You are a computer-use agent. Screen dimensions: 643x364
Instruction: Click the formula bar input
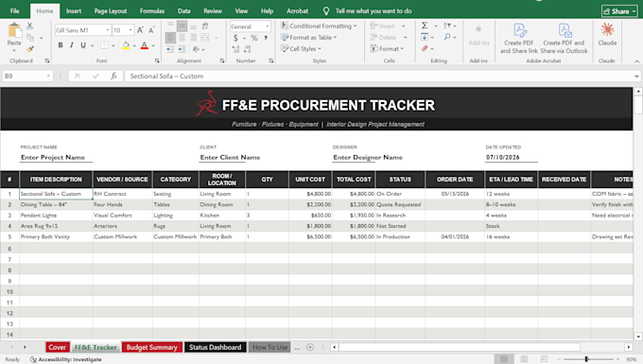click(379, 76)
